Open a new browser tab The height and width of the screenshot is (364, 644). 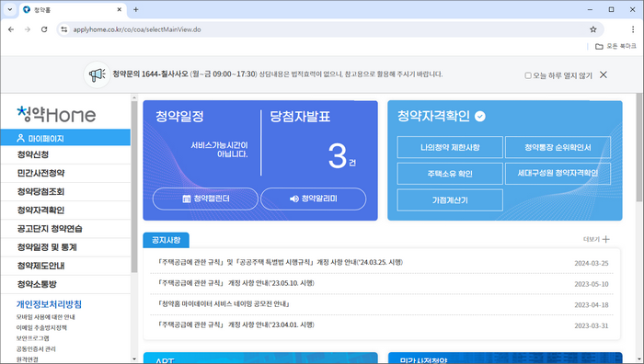point(136,9)
